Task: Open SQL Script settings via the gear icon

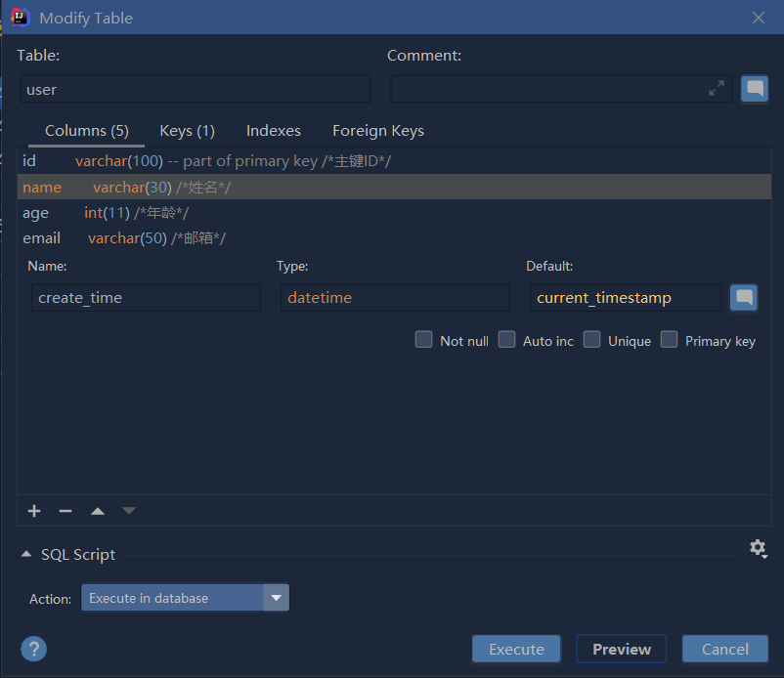Action: pos(759,548)
